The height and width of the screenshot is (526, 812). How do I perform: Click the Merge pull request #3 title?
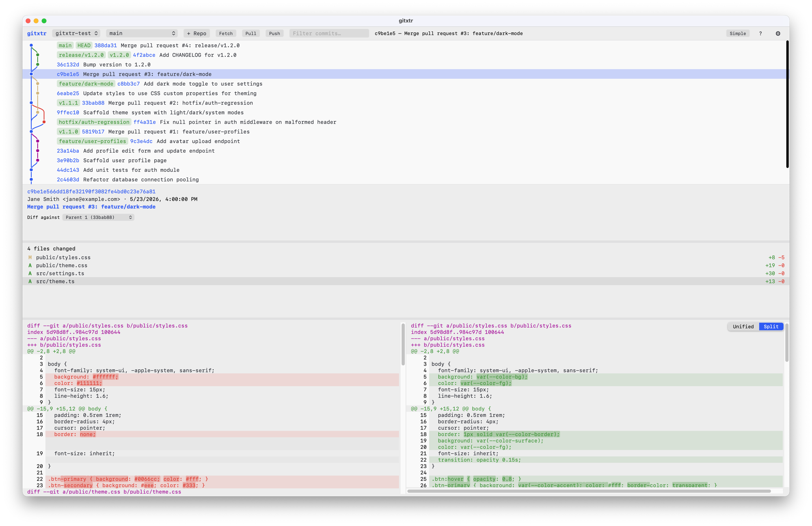(x=91, y=207)
